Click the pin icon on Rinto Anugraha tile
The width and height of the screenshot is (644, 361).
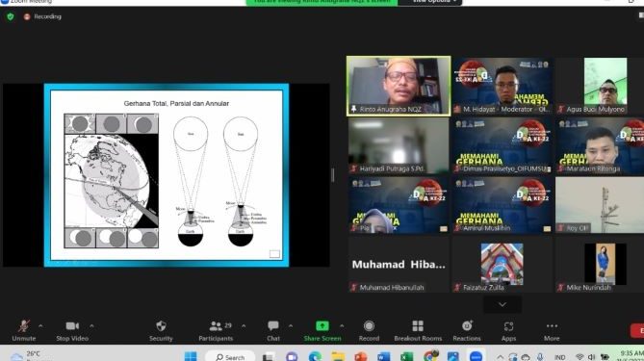353,109
